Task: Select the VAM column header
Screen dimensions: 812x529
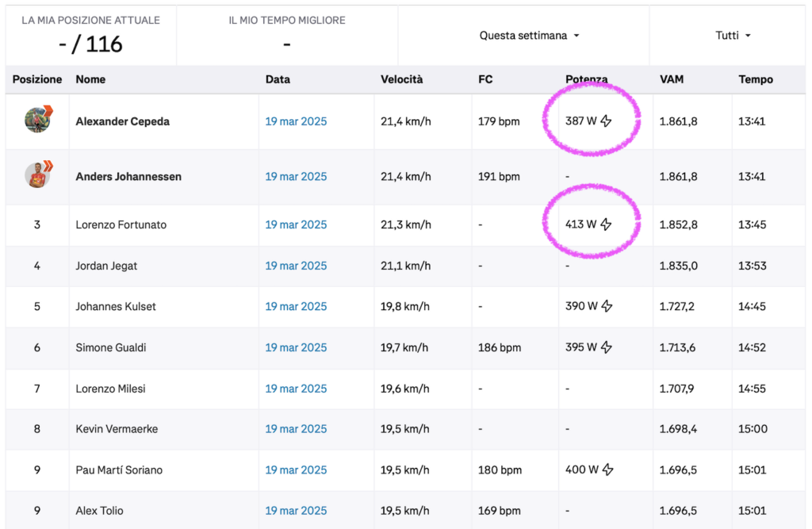Action: pos(672,79)
